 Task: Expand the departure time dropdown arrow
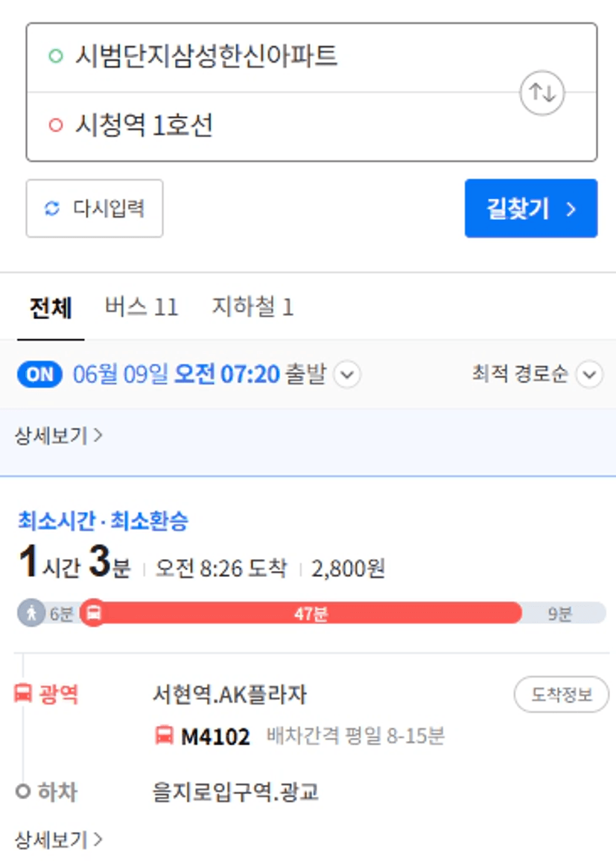click(347, 374)
